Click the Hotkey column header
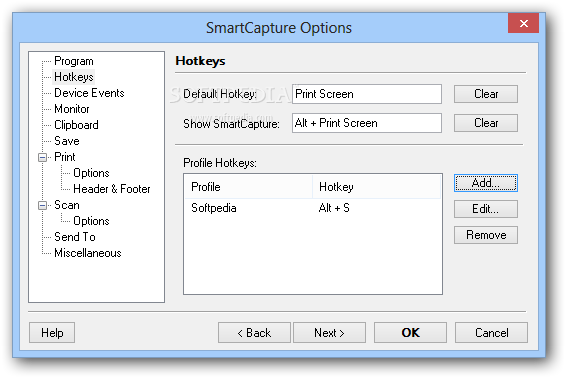The width and height of the screenshot is (566, 378). (376, 187)
